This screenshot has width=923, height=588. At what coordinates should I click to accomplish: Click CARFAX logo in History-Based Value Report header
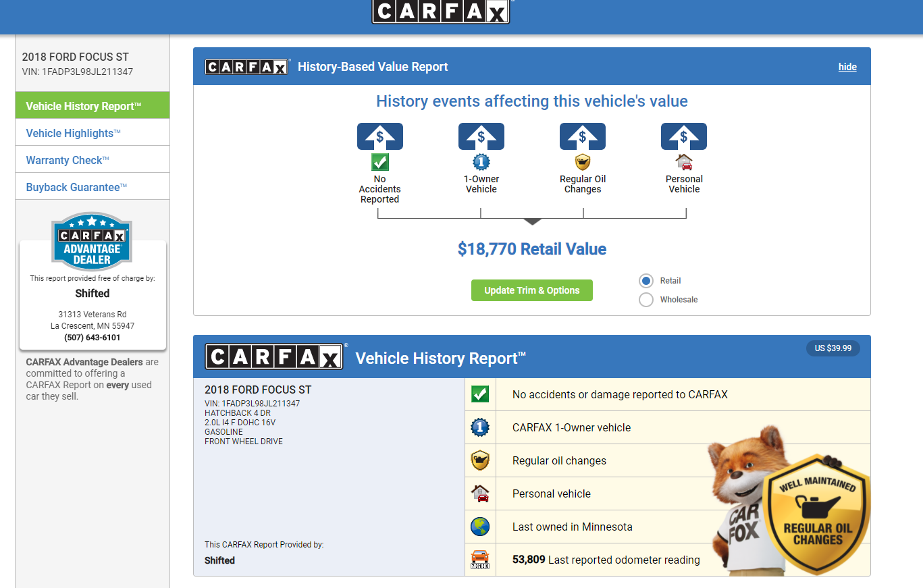[x=247, y=67]
